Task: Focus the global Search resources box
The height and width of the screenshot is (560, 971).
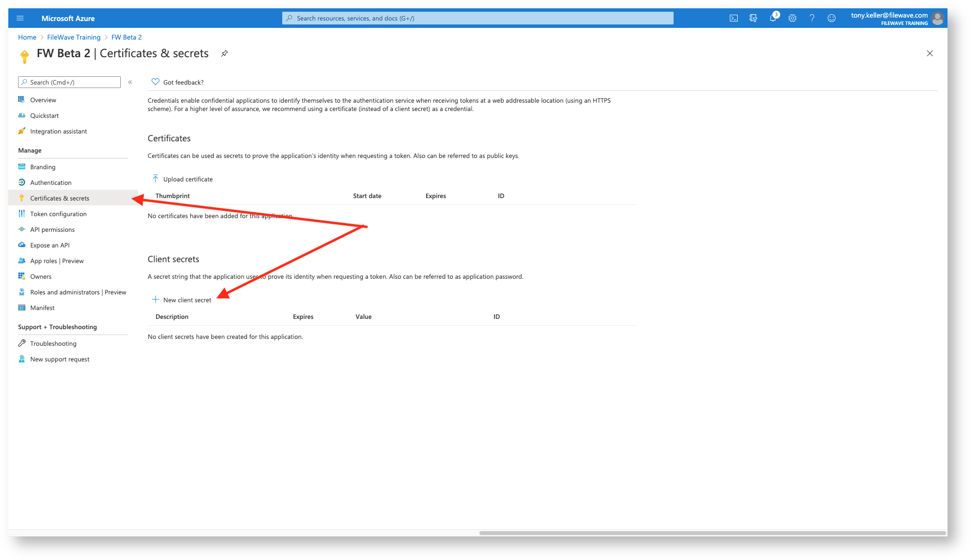Action: [477, 18]
